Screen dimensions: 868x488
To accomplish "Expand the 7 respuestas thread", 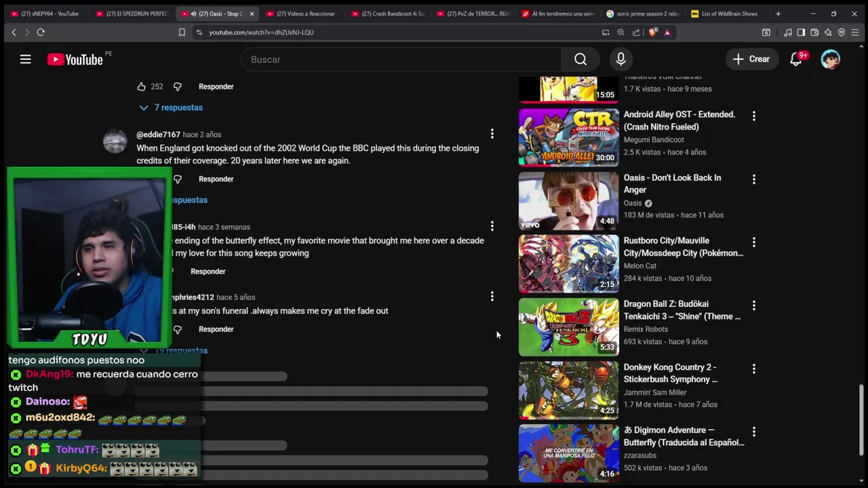I will click(171, 108).
